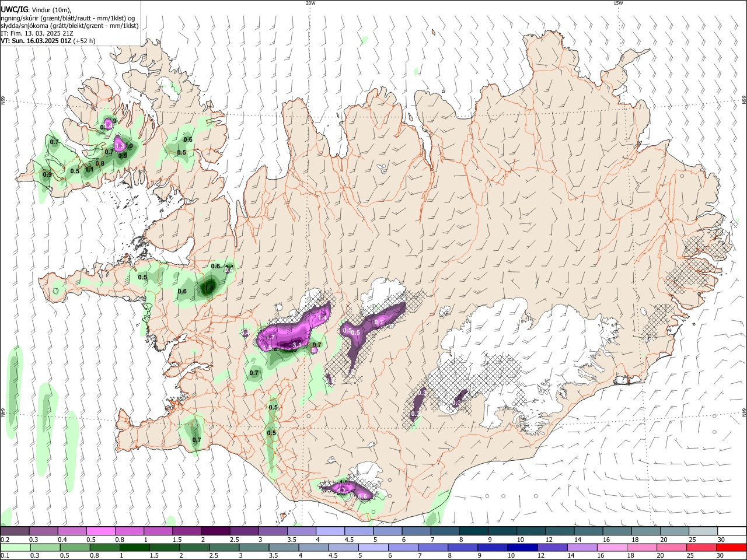Image resolution: width=747 pixels, height=560 pixels.
Task: Click the '15W' longitude label
Action: coord(618,3)
